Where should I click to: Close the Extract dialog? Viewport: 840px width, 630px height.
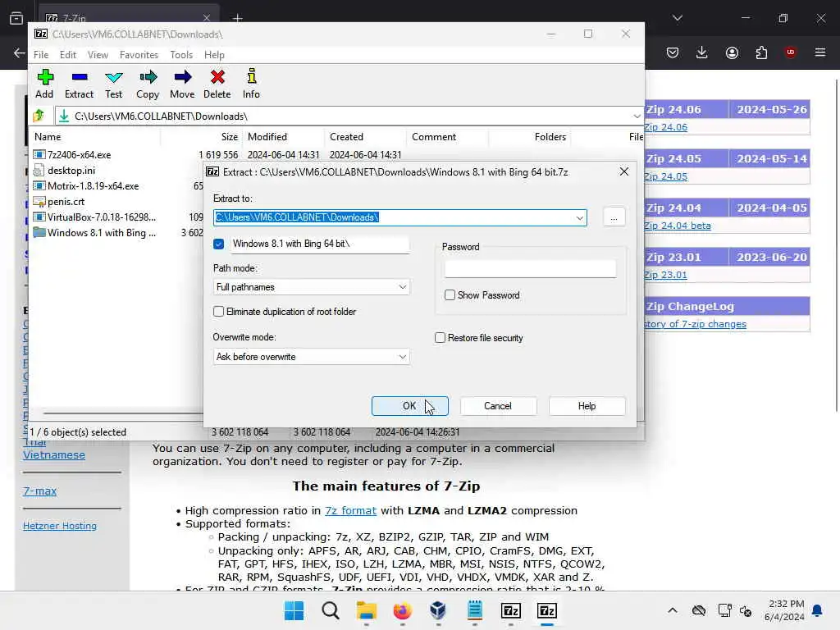623,171
